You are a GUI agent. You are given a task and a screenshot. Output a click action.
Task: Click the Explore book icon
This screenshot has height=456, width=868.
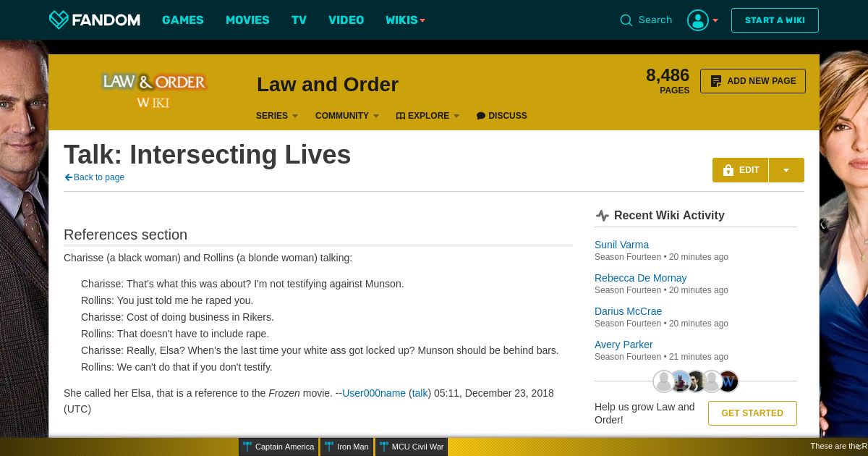[401, 116]
